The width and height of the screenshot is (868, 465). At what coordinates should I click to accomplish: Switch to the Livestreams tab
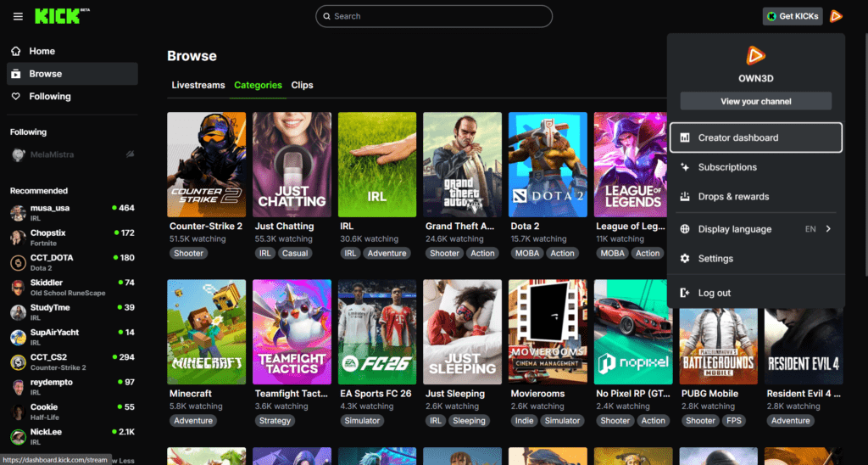click(198, 85)
